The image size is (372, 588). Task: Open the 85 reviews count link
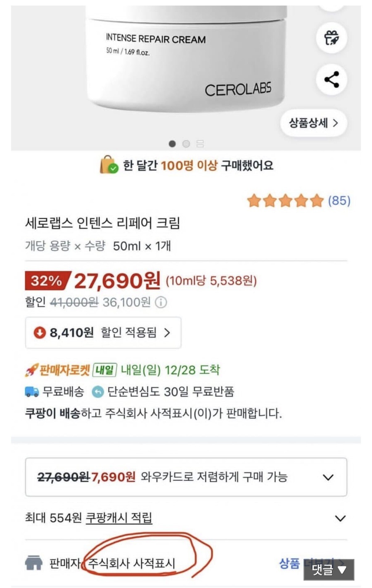pos(339,201)
